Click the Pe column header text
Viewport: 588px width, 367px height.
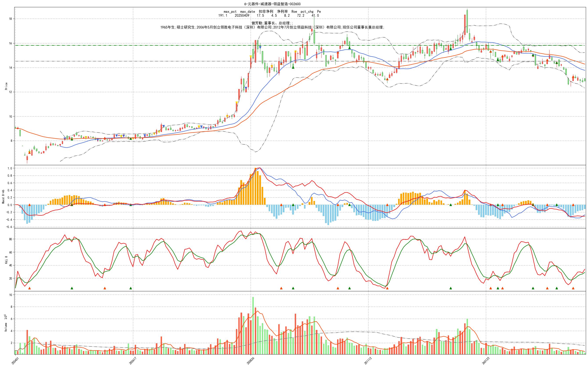tap(319, 11)
